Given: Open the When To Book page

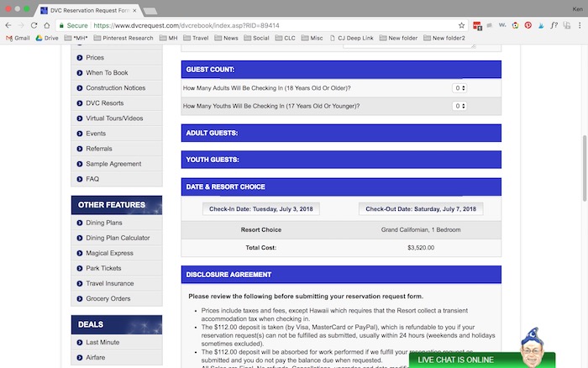Looking at the screenshot, I should (107, 72).
